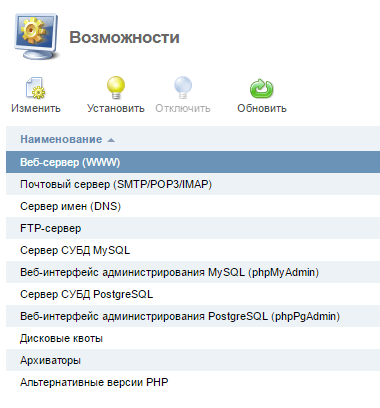Viewport: 380px width, 408px height.
Task: Click the Отключить dimmed lightbulb icon
Action: coord(183,88)
